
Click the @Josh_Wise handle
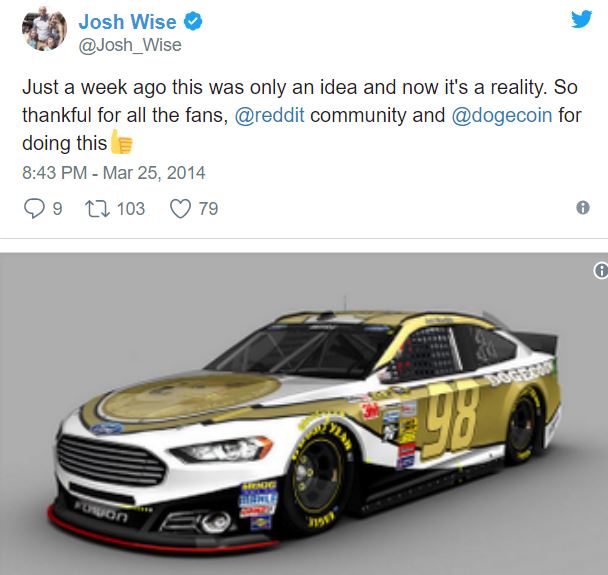pos(130,45)
